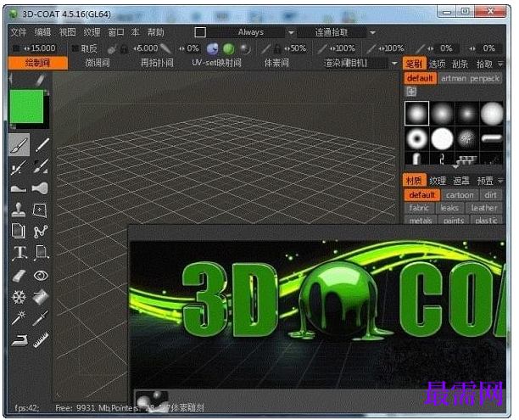Activate the stamp clone tool
Screen dimensions: 519x420
pos(19,210)
